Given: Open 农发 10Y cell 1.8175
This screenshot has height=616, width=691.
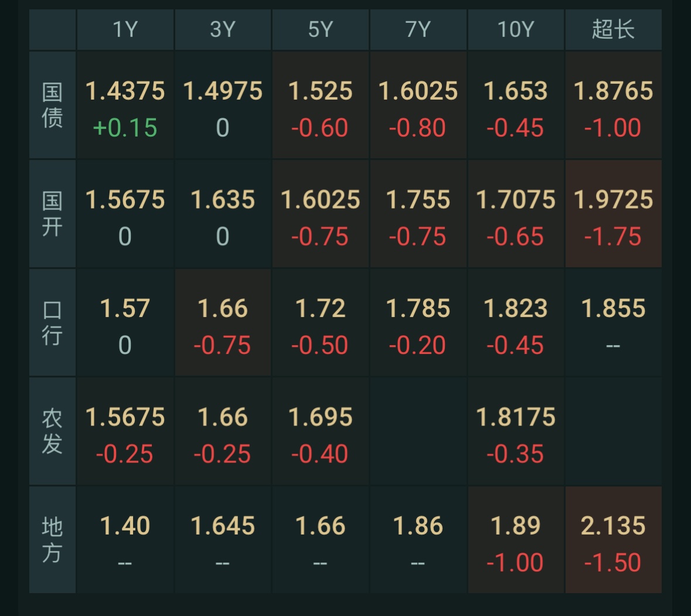Looking at the screenshot, I should (x=516, y=431).
